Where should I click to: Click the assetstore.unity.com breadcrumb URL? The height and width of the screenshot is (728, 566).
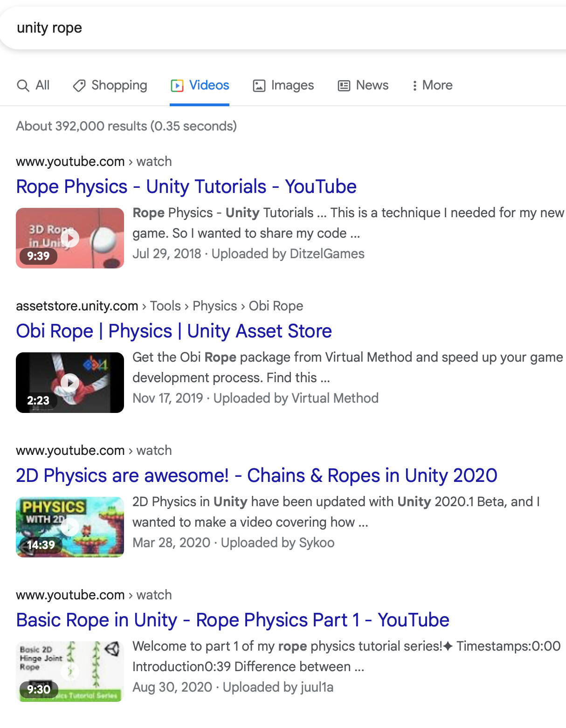[x=159, y=306]
